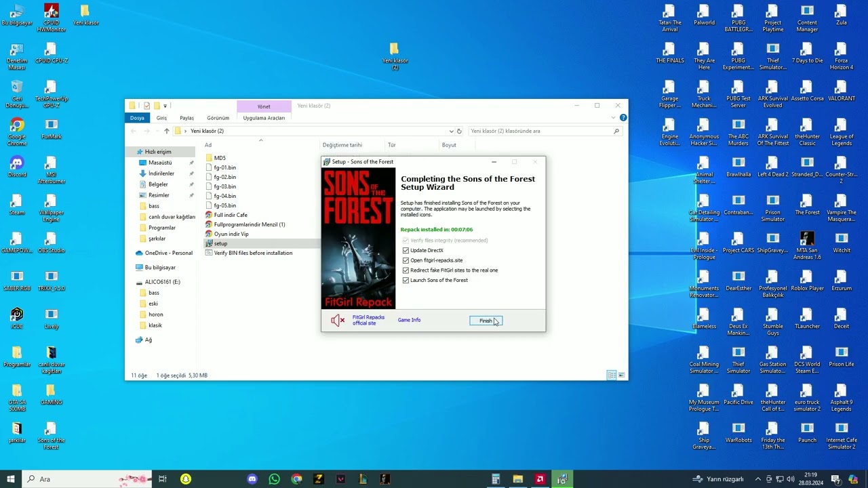Select file fg-03.bin
The image size is (868, 488).
coord(225,186)
